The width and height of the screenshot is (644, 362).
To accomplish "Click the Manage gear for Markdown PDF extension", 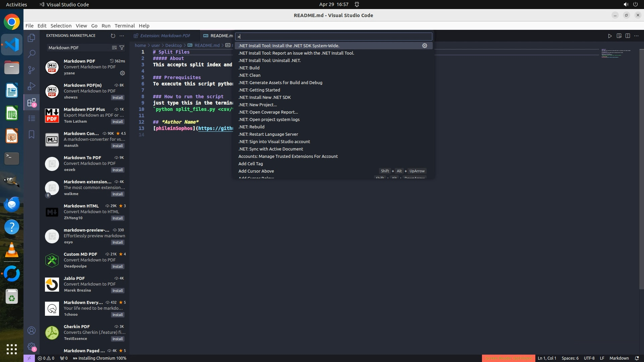I will (x=122, y=73).
